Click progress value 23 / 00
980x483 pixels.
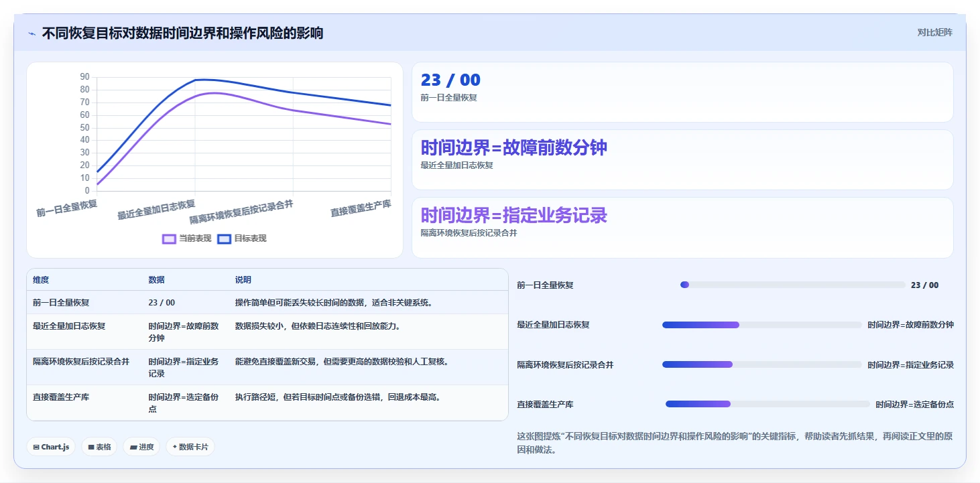pos(925,285)
